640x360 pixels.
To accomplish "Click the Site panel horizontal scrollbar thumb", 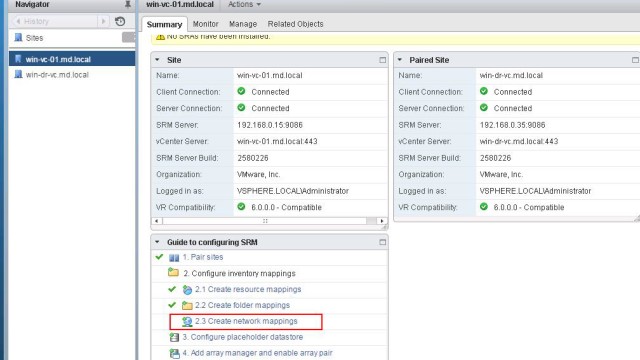I will (265, 221).
